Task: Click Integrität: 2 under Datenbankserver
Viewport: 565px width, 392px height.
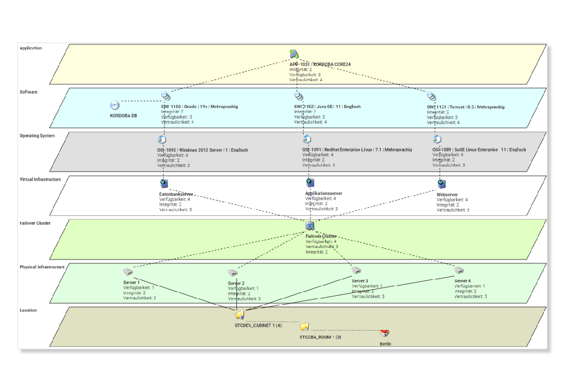Action: pyautogui.click(x=171, y=204)
